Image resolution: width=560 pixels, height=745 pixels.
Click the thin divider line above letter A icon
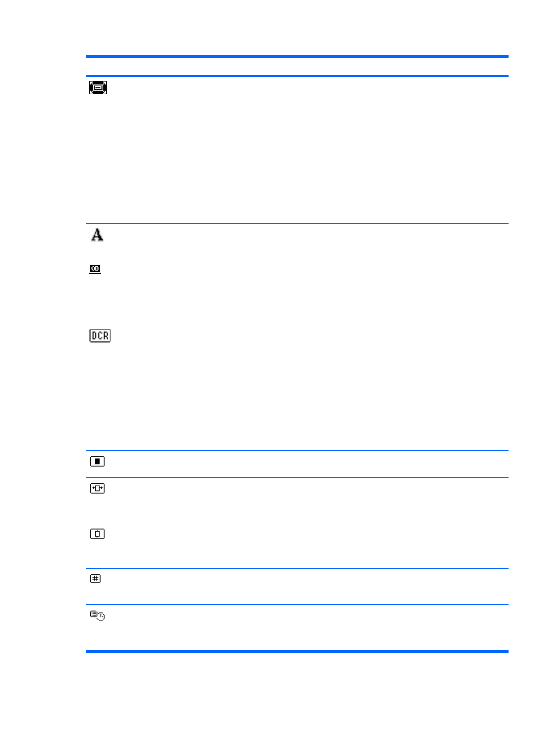[297, 224]
